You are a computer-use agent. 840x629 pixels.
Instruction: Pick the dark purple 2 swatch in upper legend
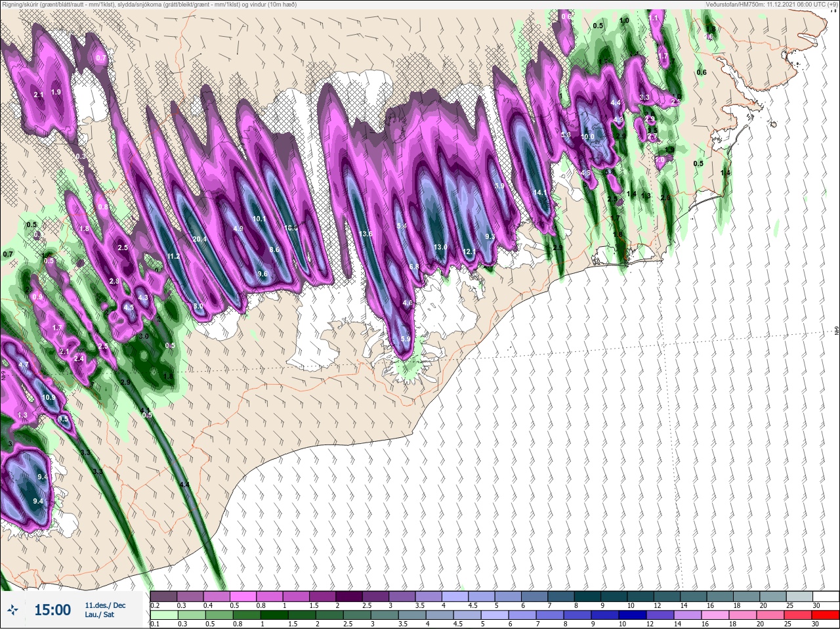(x=350, y=596)
